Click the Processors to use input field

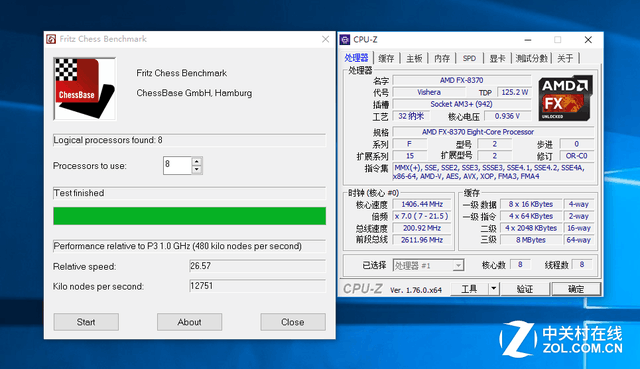click(x=177, y=165)
